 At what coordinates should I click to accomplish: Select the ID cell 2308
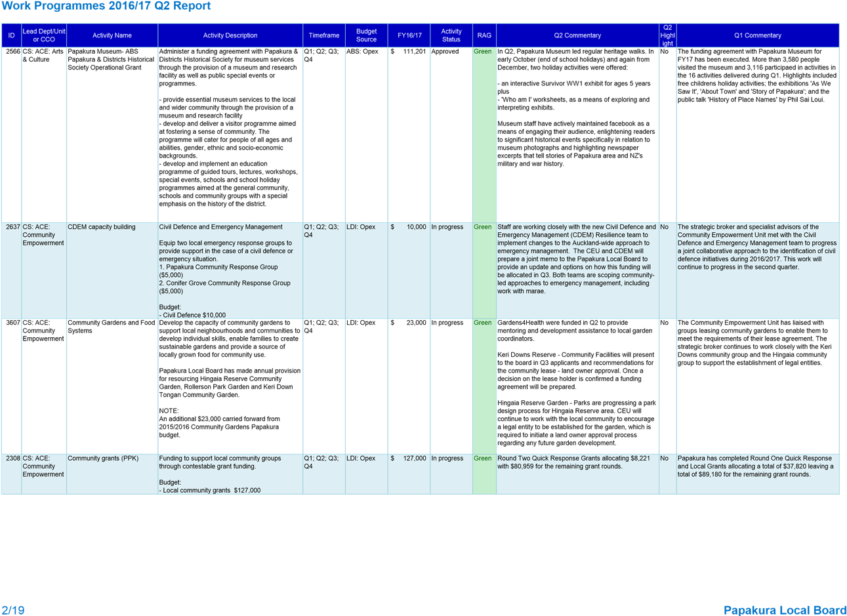pos(12,459)
